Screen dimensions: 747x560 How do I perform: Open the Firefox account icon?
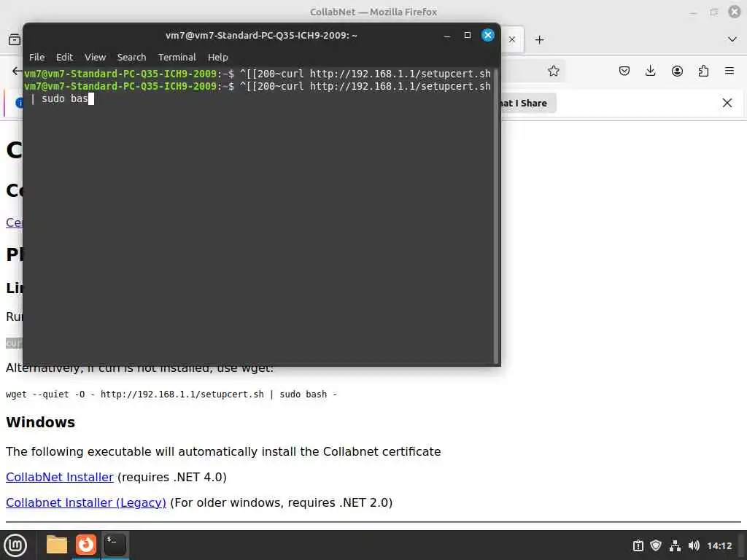(677, 71)
